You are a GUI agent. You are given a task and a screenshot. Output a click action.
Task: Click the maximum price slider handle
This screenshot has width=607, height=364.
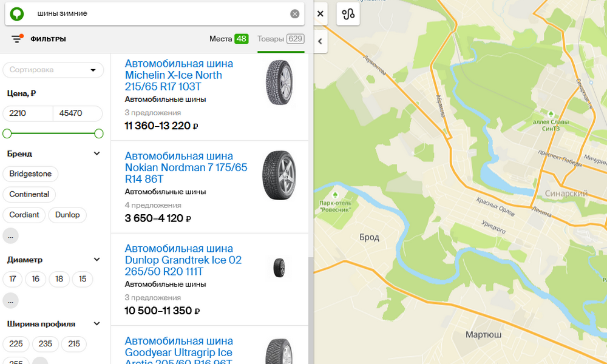click(x=99, y=134)
